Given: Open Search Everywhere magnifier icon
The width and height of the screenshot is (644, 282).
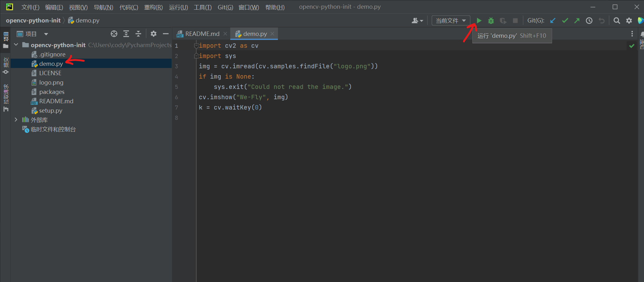Looking at the screenshot, I should [x=617, y=21].
